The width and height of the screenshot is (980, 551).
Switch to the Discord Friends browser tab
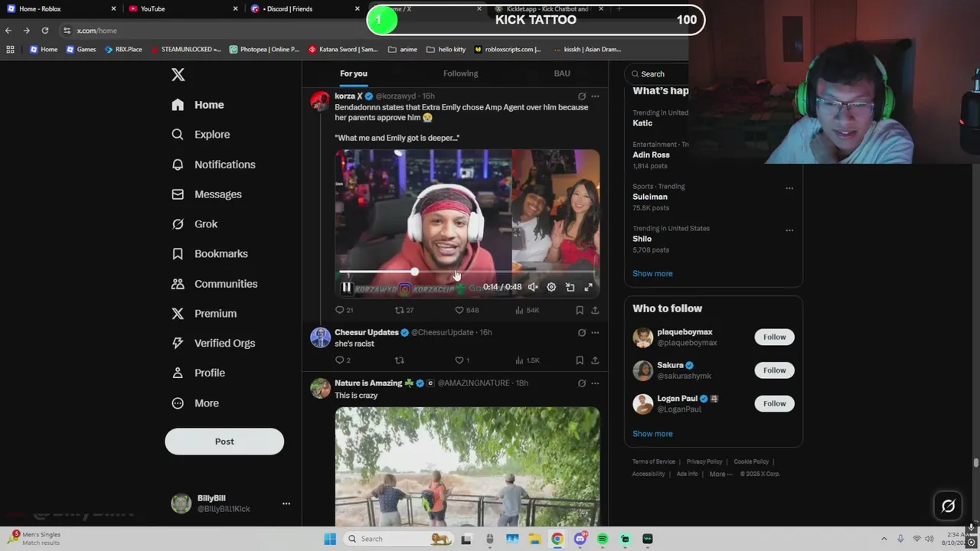click(x=304, y=8)
